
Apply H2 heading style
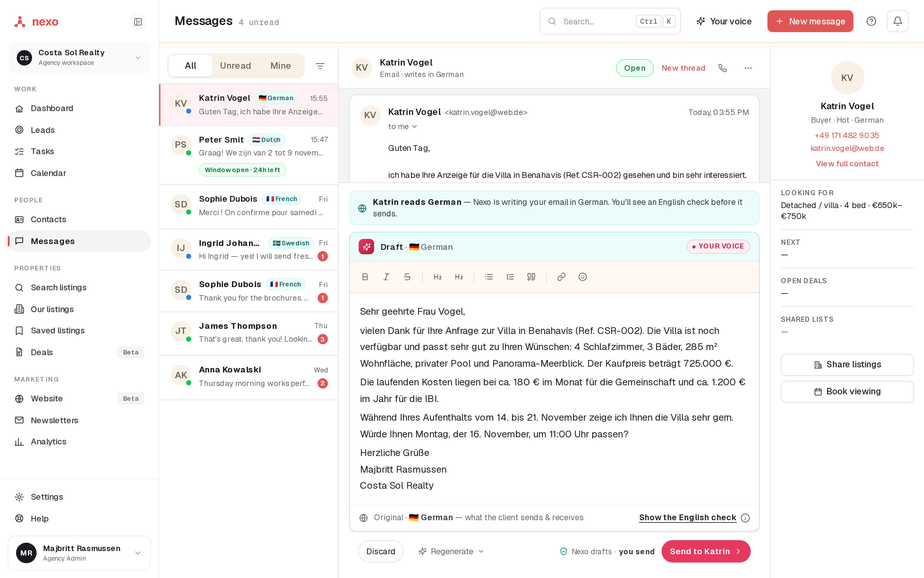point(438,277)
